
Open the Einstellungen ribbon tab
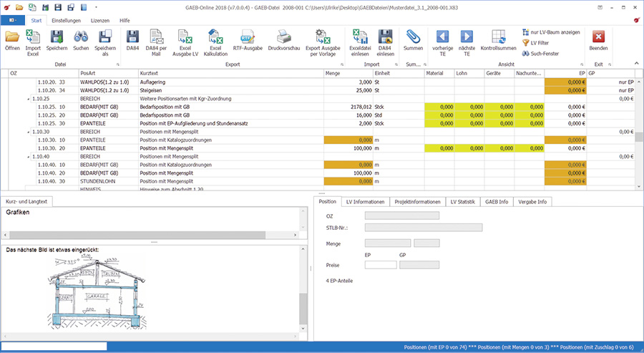click(x=66, y=20)
